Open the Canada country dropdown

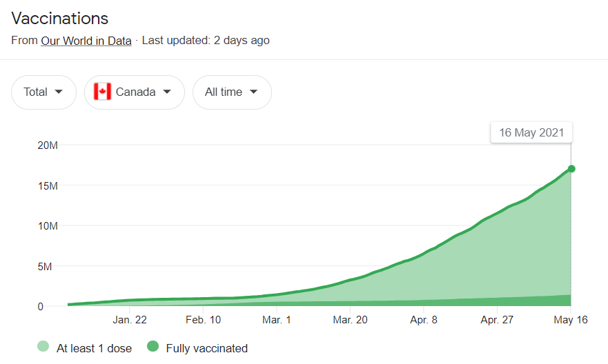(x=134, y=92)
